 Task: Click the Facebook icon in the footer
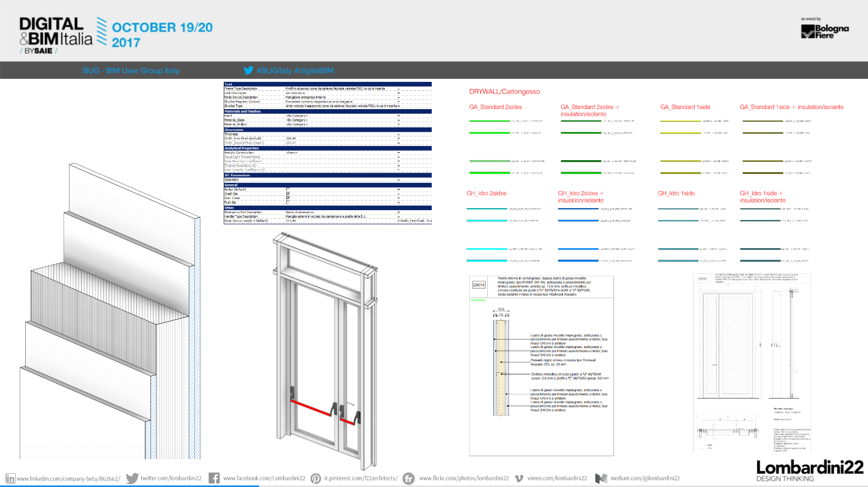[214, 478]
